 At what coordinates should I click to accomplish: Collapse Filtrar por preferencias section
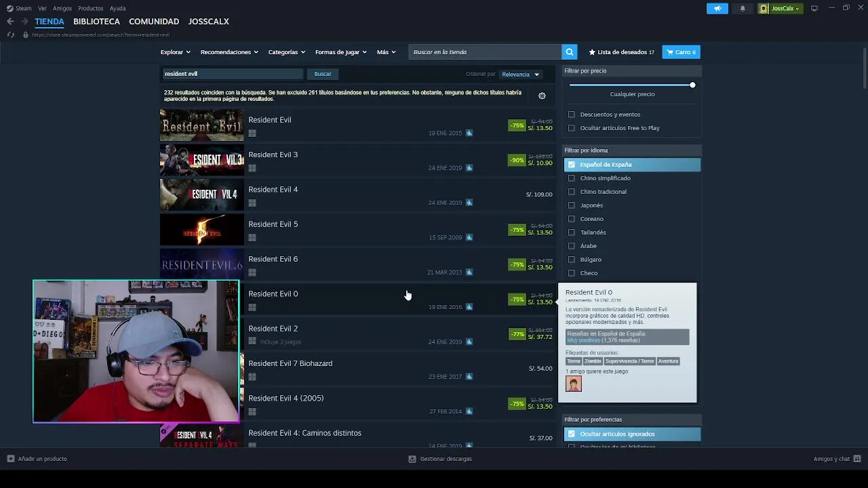click(632, 420)
